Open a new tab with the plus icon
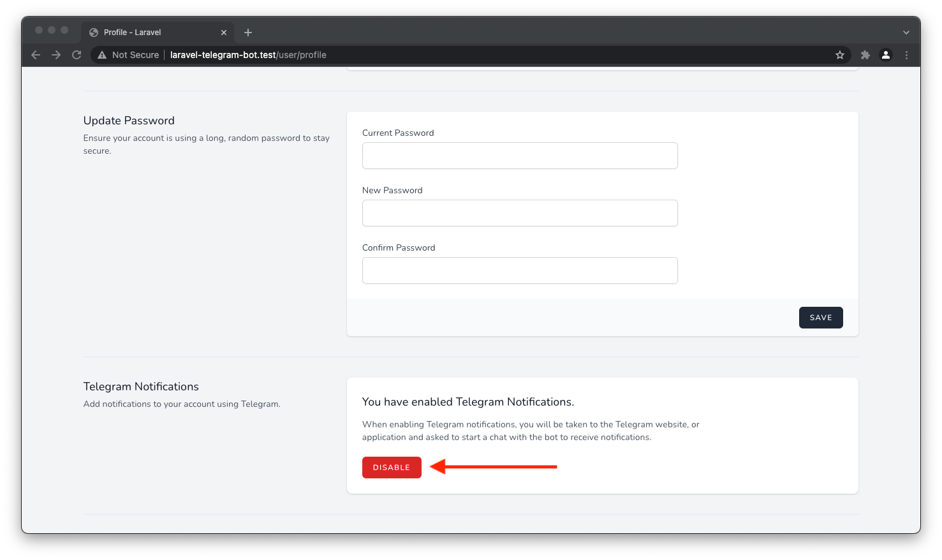The height and width of the screenshot is (560, 942). pyautogui.click(x=248, y=33)
